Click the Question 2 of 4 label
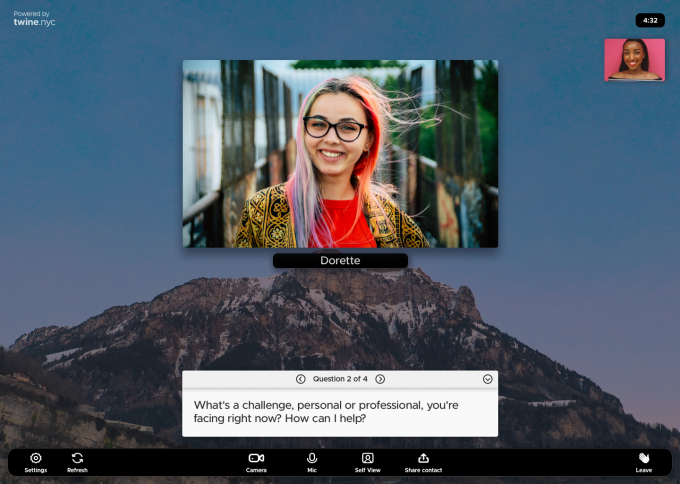Image resolution: width=680 pixels, height=484 pixels. click(340, 379)
